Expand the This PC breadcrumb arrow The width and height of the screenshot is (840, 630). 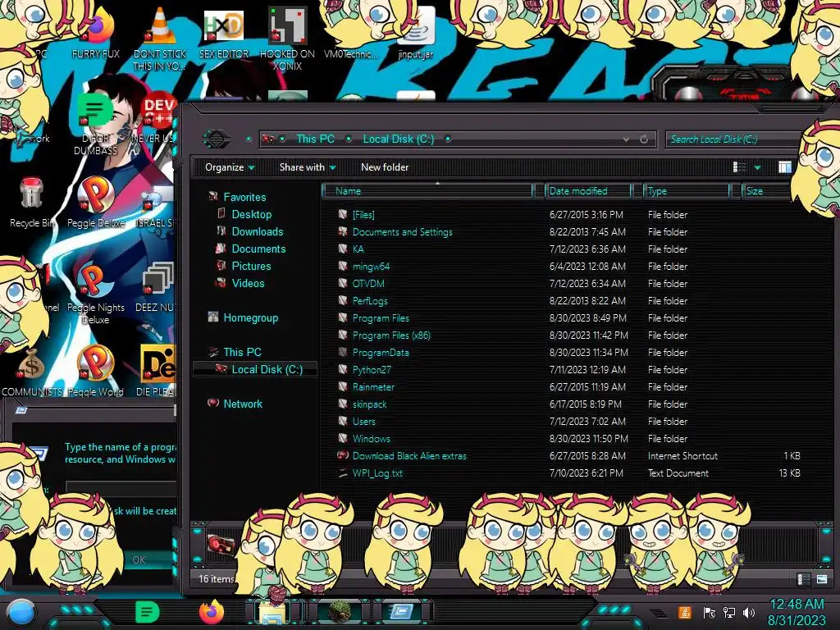tap(349, 139)
